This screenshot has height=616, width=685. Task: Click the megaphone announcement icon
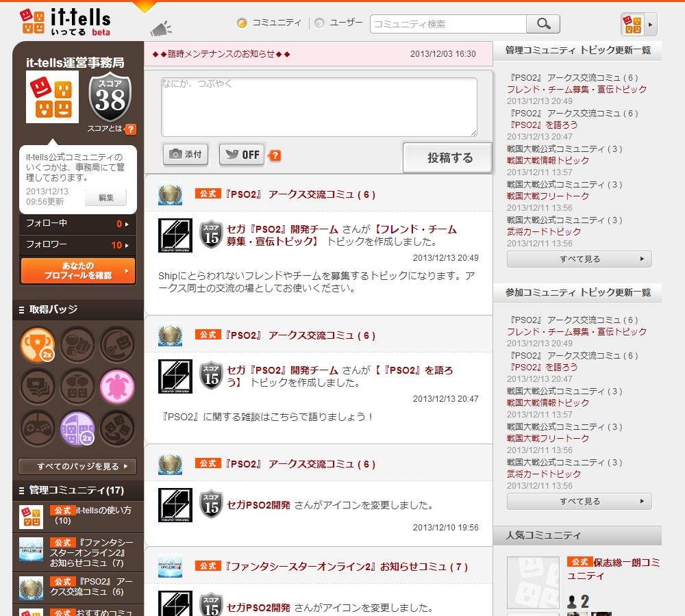click(161, 29)
